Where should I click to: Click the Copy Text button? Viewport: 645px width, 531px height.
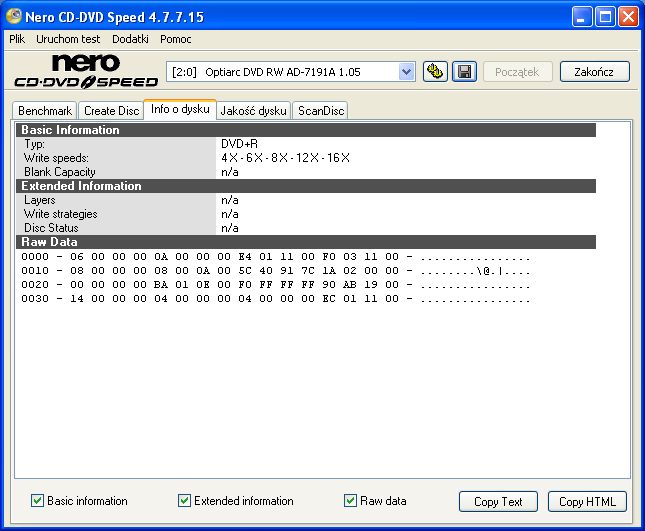[x=498, y=501]
